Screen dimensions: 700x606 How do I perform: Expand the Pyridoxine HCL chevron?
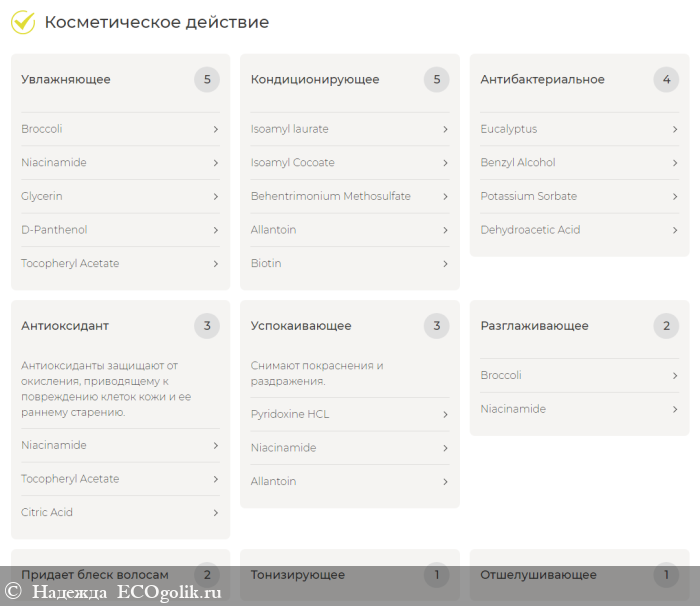445,415
